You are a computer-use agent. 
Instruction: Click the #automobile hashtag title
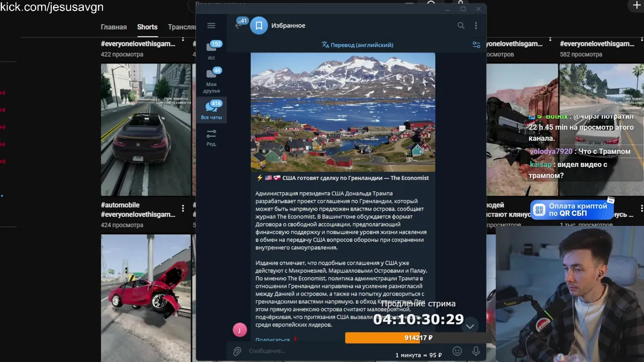120,205
